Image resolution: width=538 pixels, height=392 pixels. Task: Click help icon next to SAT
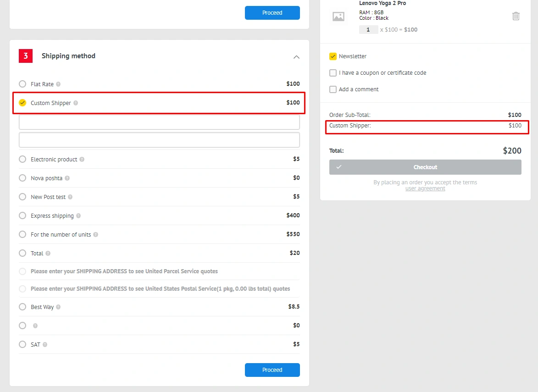(45, 345)
